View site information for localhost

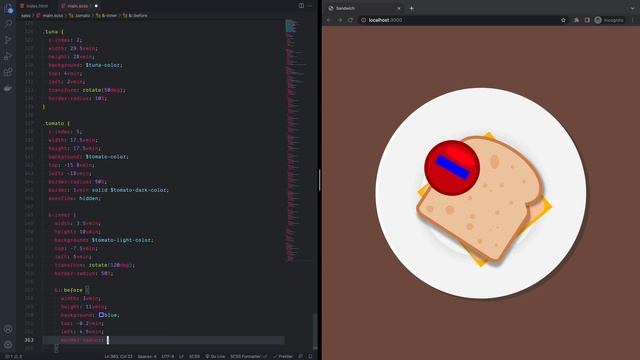(x=363, y=20)
